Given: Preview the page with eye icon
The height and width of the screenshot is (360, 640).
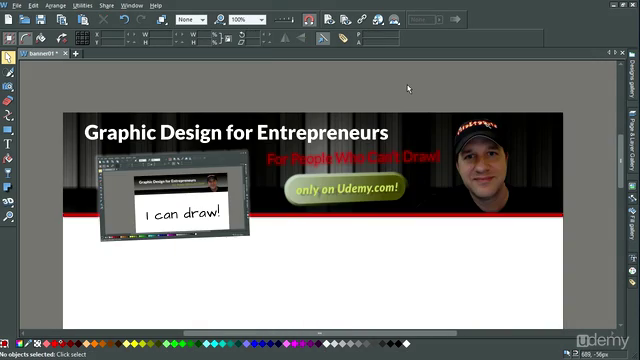Looking at the screenshot, I should click(329, 20).
